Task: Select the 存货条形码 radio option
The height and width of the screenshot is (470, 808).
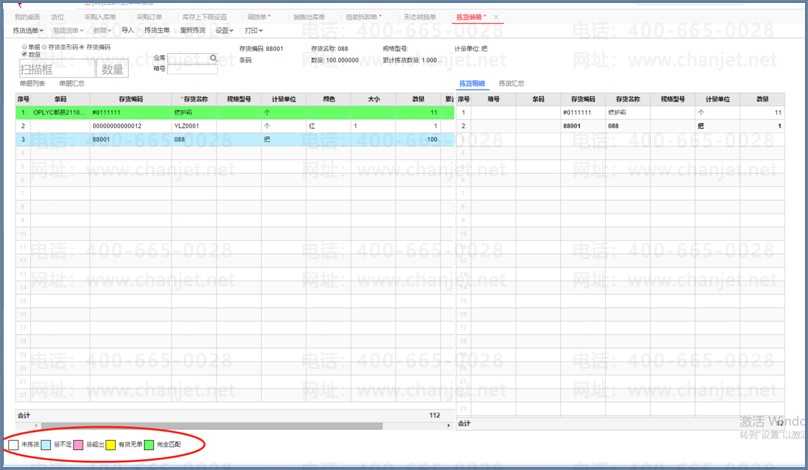Action: 44,47
